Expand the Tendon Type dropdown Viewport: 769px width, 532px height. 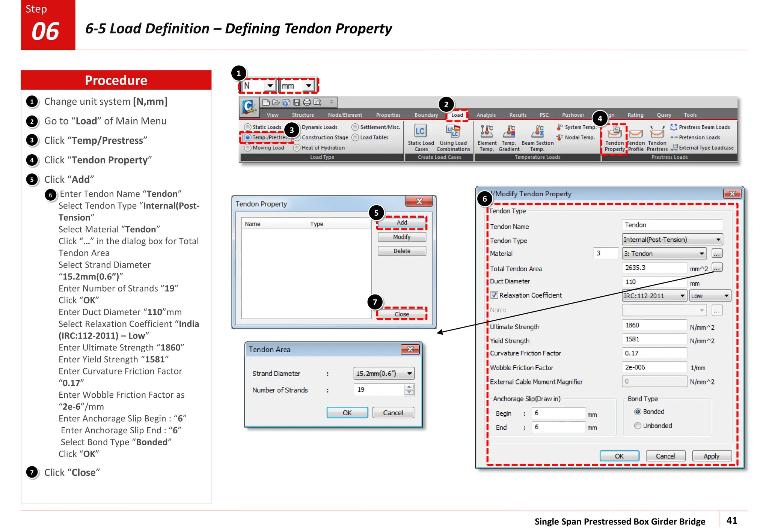(718, 240)
